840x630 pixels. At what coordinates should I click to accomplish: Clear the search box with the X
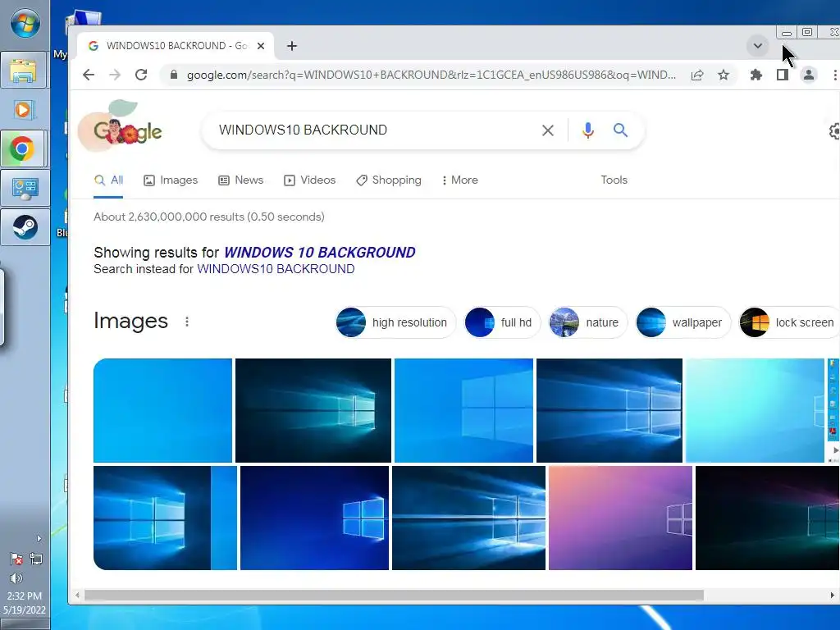[547, 130]
